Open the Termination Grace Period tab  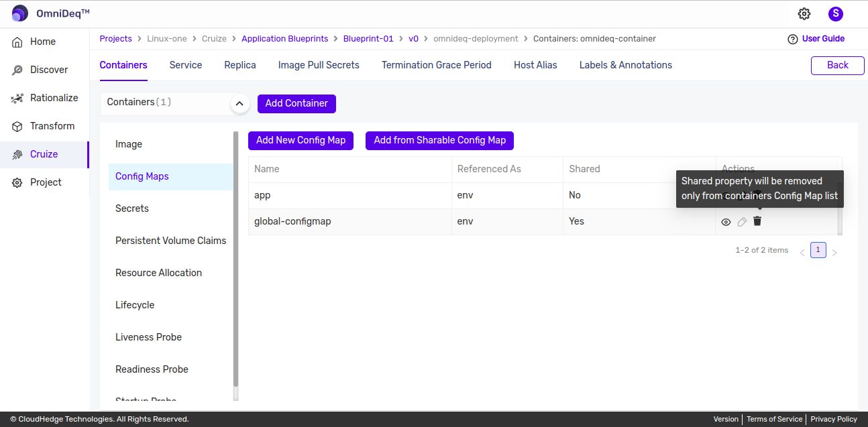pos(437,65)
